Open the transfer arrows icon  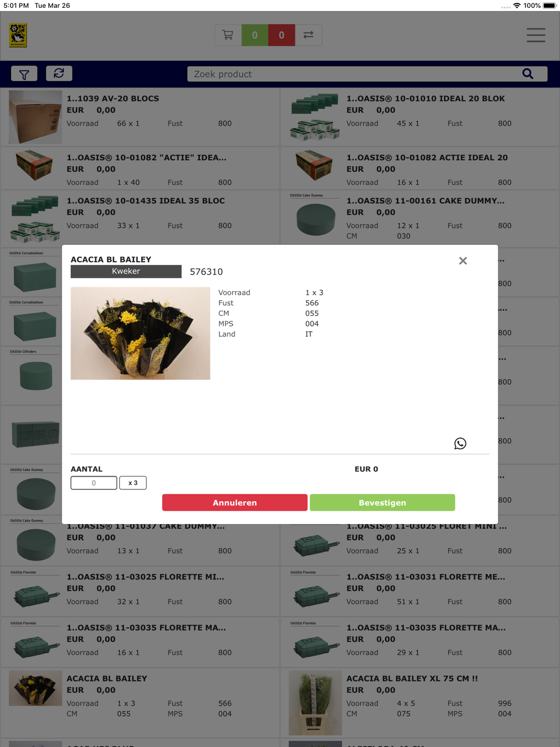pyautogui.click(x=309, y=35)
